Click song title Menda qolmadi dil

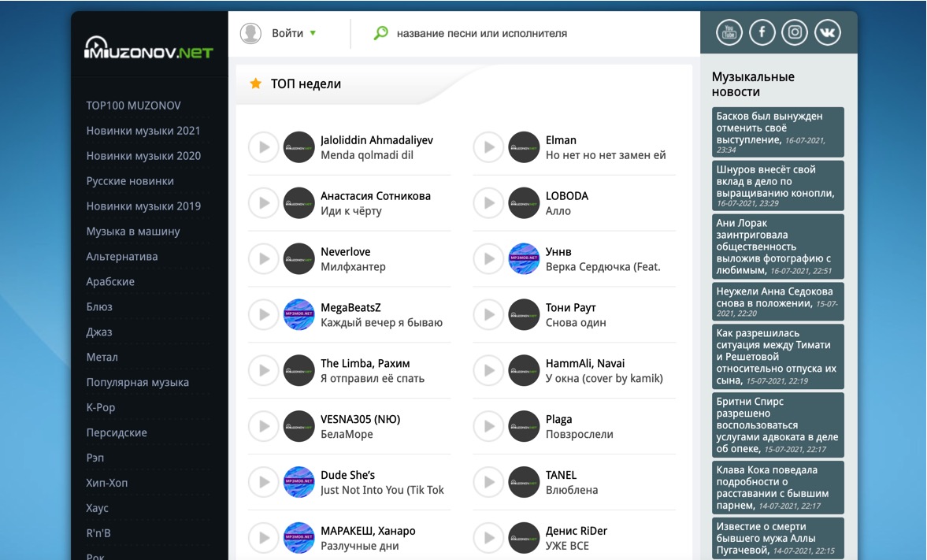point(367,155)
